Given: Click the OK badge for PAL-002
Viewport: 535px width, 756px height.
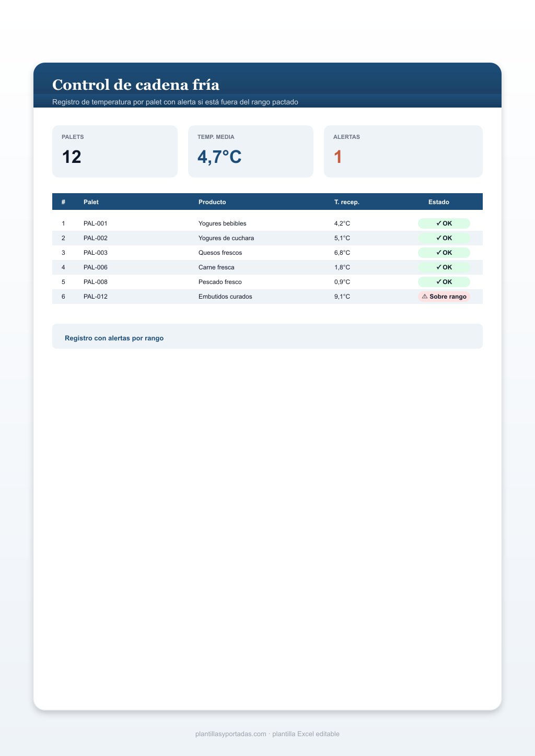Looking at the screenshot, I should (x=444, y=238).
